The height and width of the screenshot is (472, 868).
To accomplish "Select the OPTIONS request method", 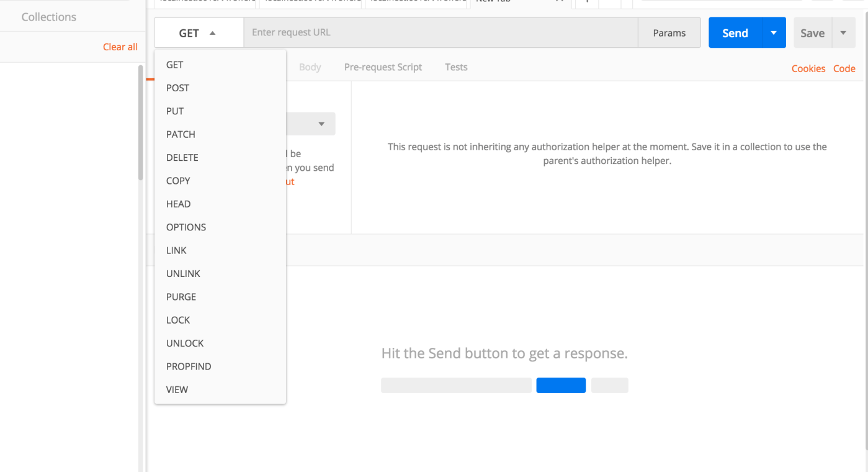I will [x=186, y=227].
